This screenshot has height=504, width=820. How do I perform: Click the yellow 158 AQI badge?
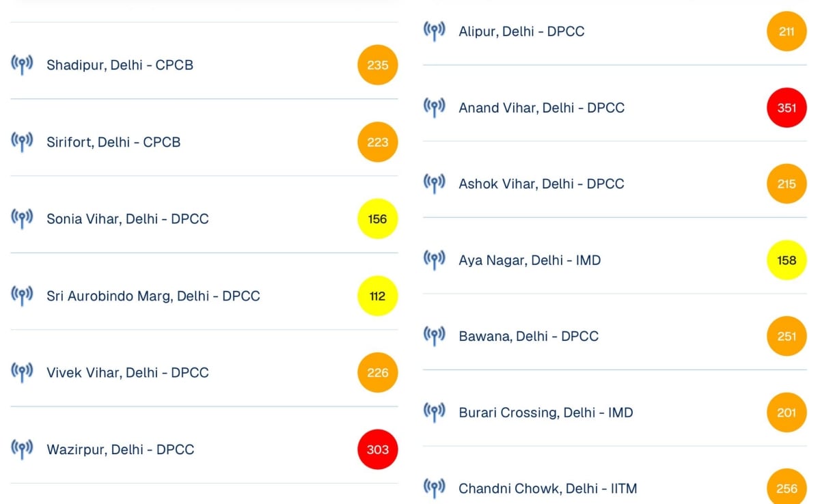coord(787,260)
